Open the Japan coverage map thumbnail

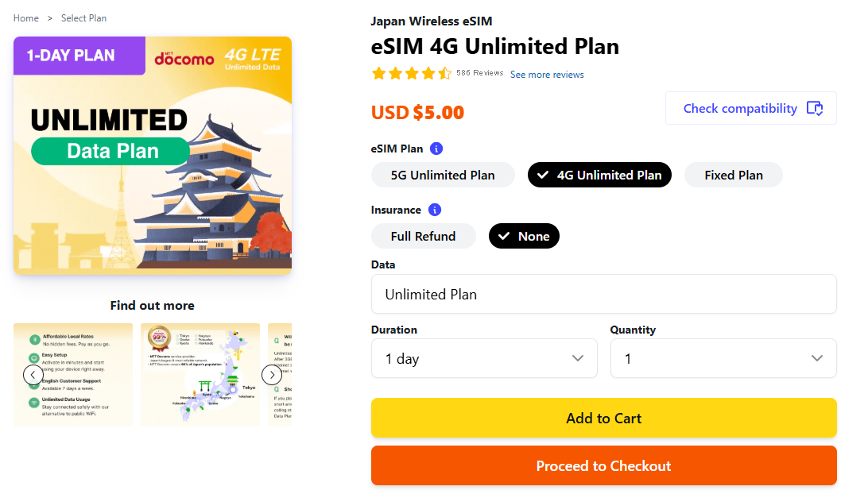coord(200,374)
